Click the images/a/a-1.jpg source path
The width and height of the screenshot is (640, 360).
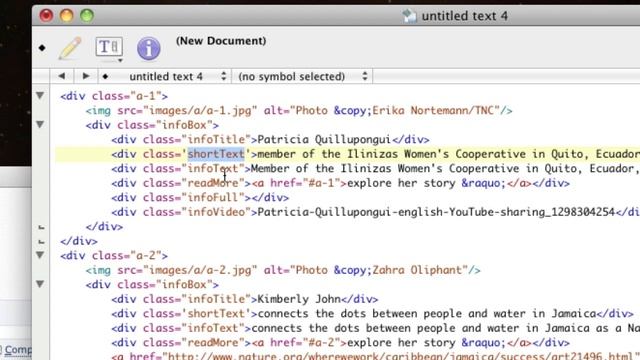(200, 111)
